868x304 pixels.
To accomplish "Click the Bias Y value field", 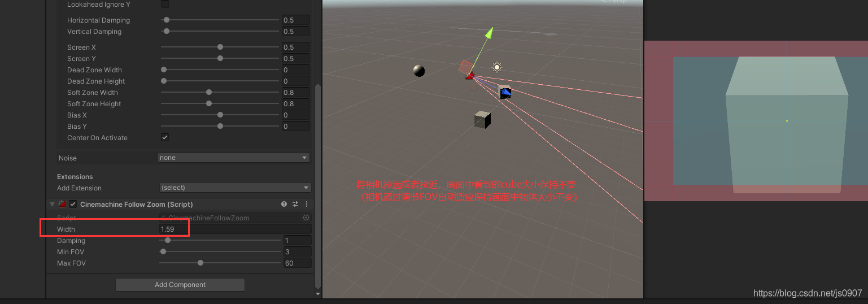I will (295, 127).
